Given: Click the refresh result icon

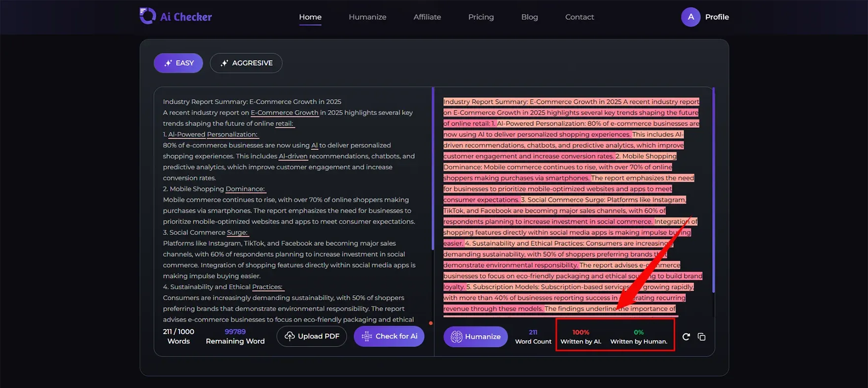Looking at the screenshot, I should pyautogui.click(x=686, y=337).
